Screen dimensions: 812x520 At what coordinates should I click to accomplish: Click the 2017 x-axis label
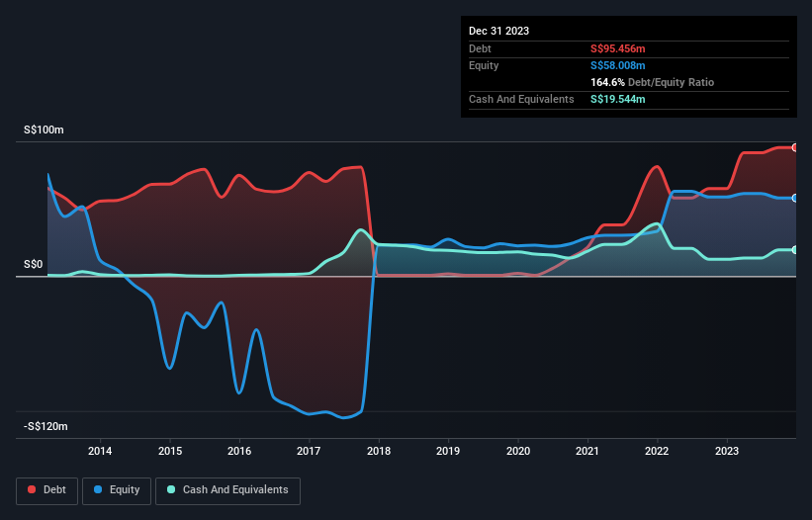tap(309, 451)
